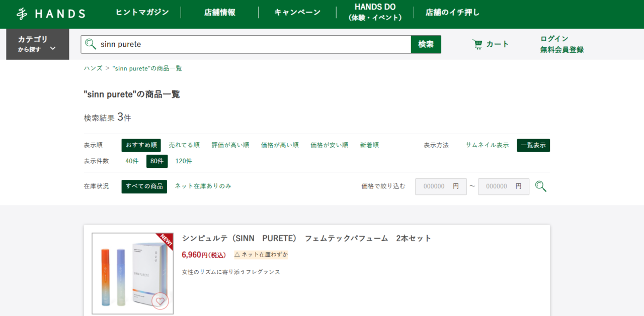644x316 pixels.
Task: Click the maximum price input field
Action: tap(504, 186)
